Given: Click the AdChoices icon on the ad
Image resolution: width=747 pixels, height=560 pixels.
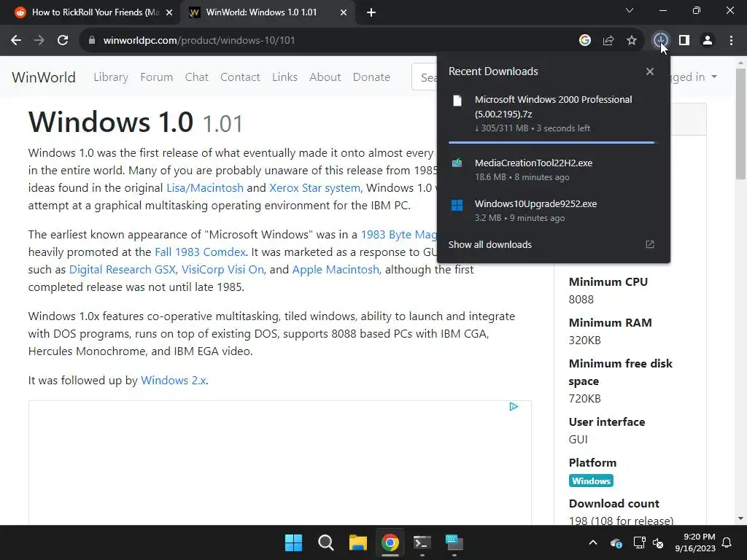Looking at the screenshot, I should 514,407.
